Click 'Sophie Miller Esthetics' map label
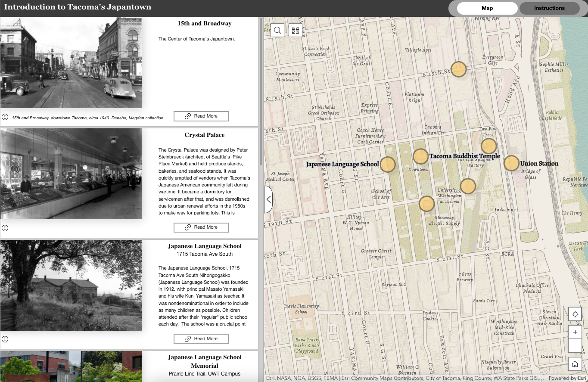This screenshot has width=588, height=382. click(554, 67)
